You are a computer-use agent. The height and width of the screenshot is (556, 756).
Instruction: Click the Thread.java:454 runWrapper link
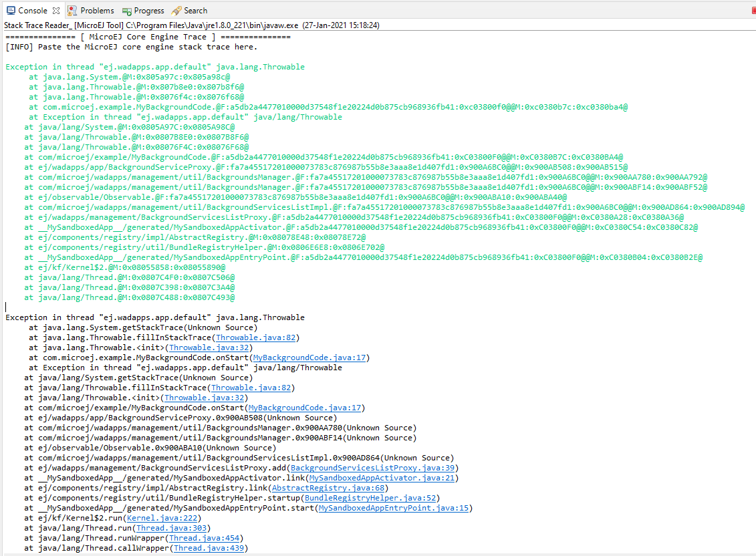(204, 538)
